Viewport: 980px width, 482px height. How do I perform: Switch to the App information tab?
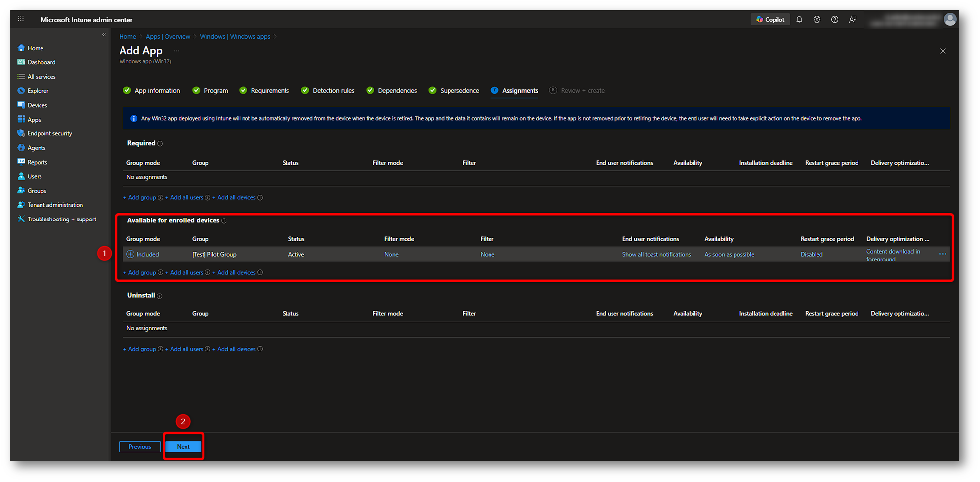pyautogui.click(x=157, y=91)
